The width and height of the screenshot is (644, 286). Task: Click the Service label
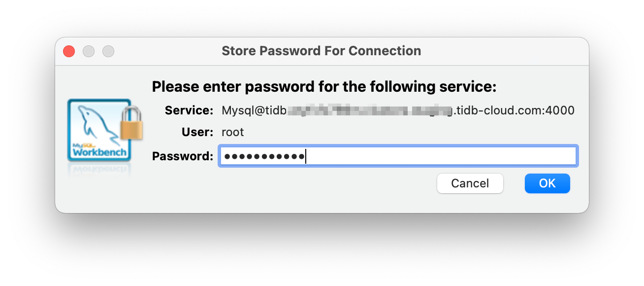coord(189,110)
